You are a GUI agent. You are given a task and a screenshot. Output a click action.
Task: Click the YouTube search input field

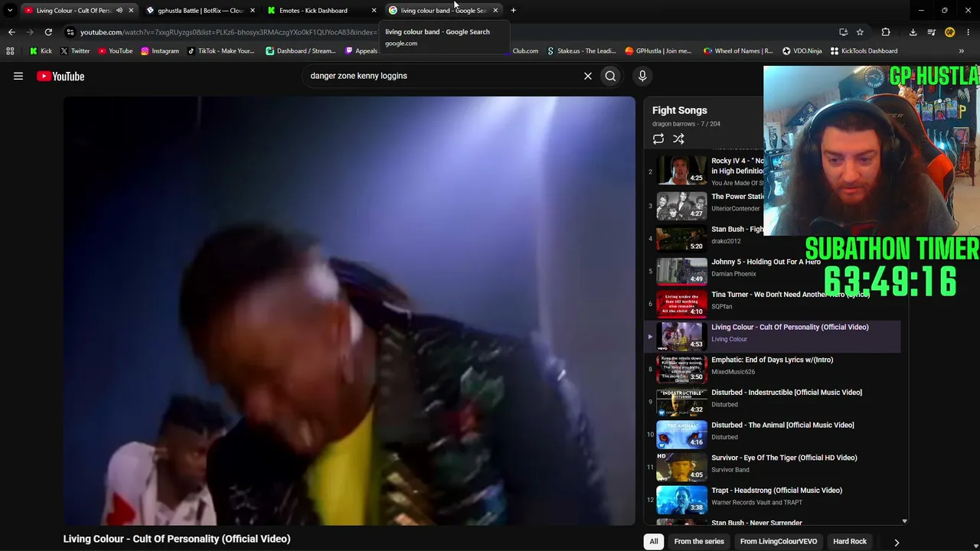(x=443, y=76)
